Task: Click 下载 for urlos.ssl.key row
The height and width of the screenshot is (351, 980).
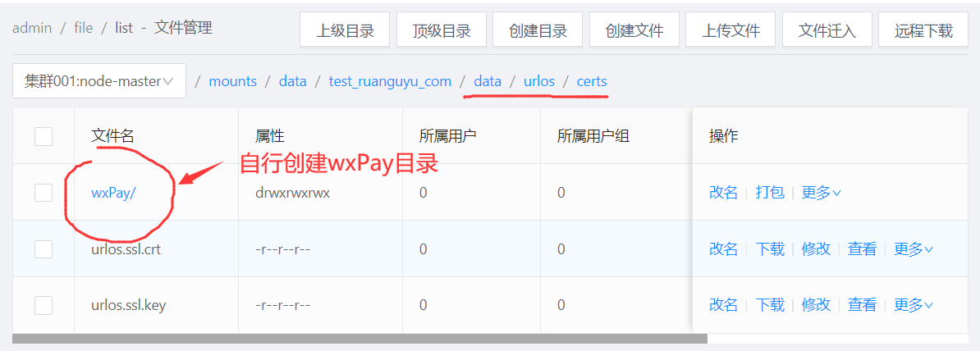Action: 769,305
